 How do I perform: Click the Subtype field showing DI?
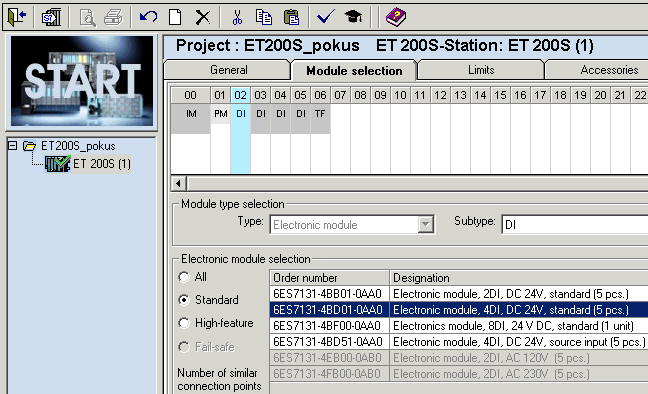pos(574,224)
